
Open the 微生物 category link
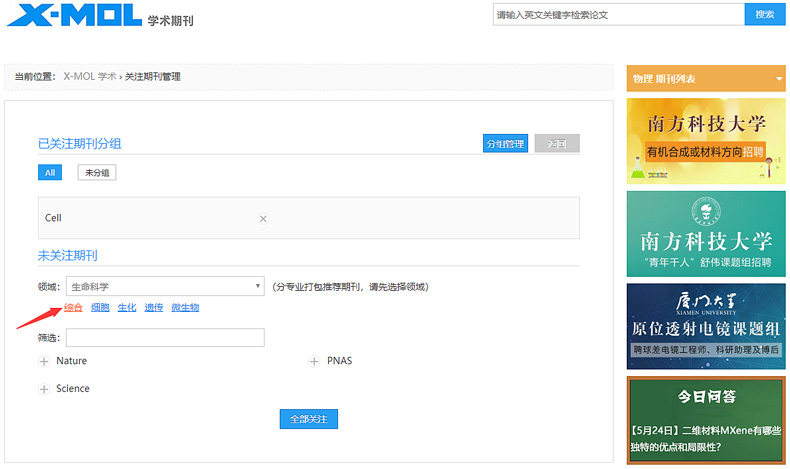pyautogui.click(x=185, y=307)
